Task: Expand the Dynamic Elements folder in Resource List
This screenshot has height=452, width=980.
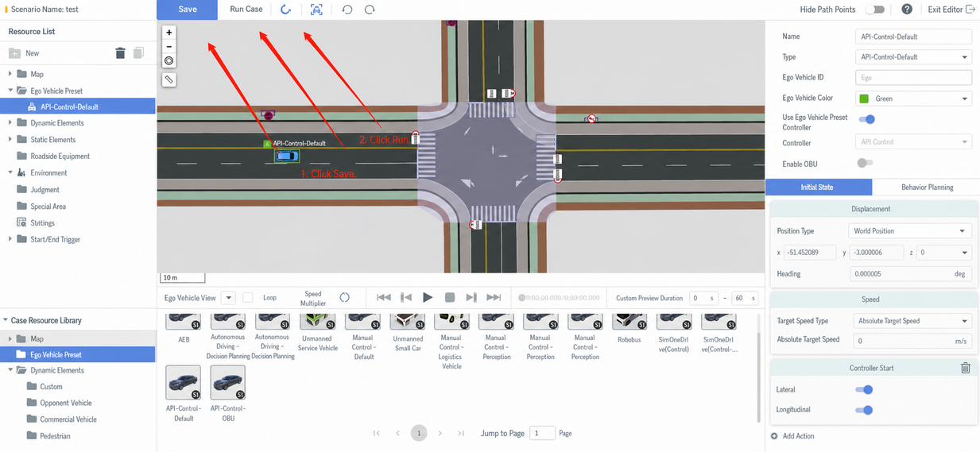Action: coord(10,123)
